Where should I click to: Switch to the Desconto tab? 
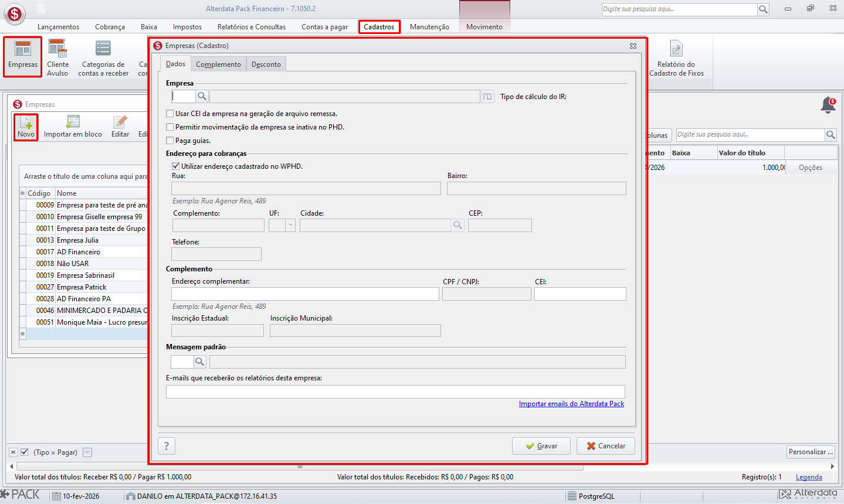pyautogui.click(x=266, y=64)
